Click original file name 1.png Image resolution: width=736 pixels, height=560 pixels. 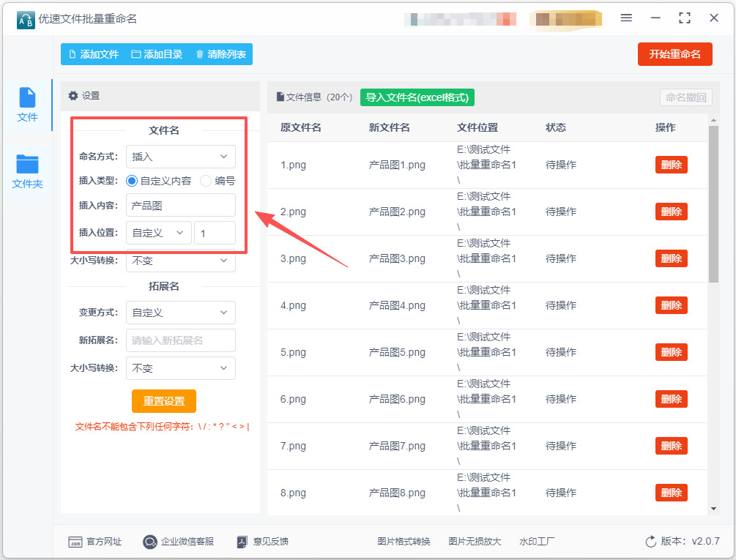[293, 165]
